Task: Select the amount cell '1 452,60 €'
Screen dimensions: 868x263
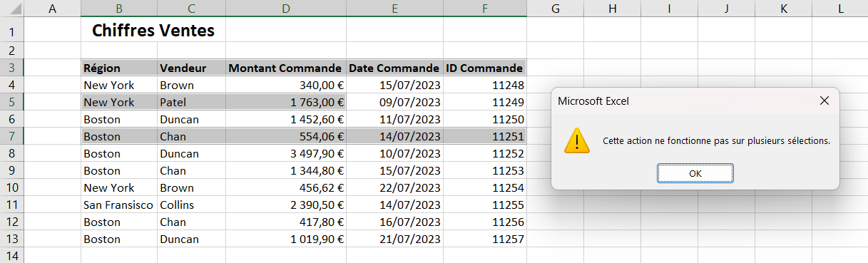Action: point(286,119)
